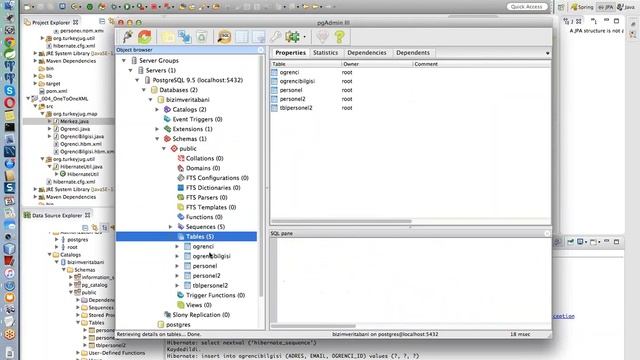Select the personel row in Properties list
Screen dimensions: 640x360
pyautogui.click(x=410, y=90)
